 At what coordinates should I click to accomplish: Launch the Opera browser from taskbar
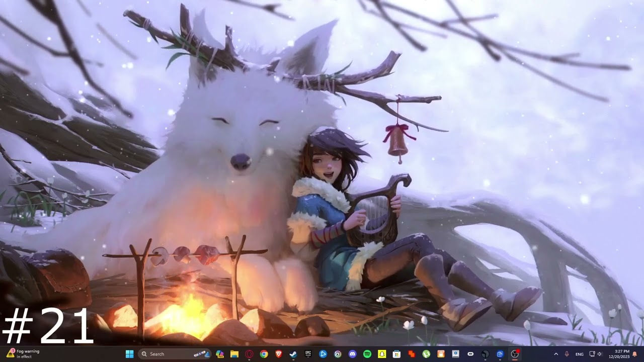[x=249, y=354]
